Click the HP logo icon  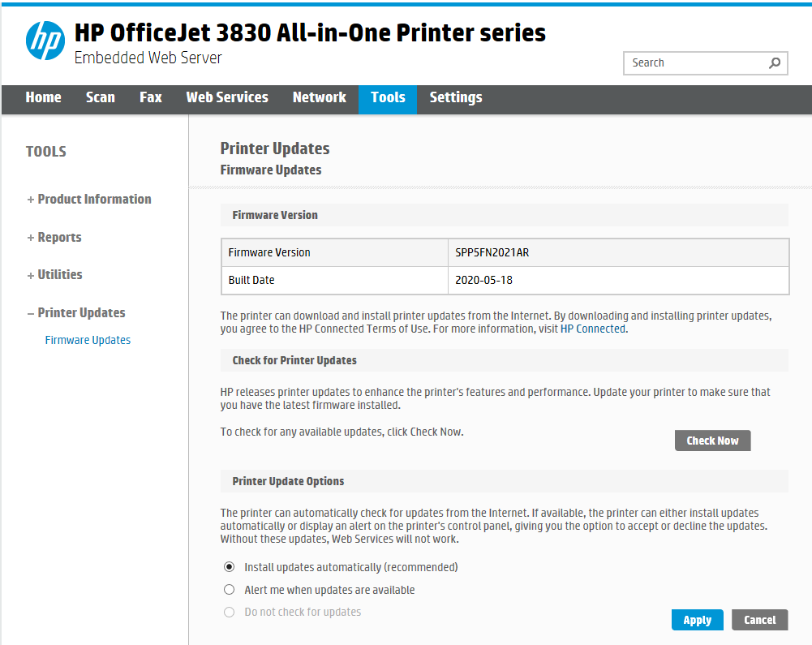(x=45, y=41)
